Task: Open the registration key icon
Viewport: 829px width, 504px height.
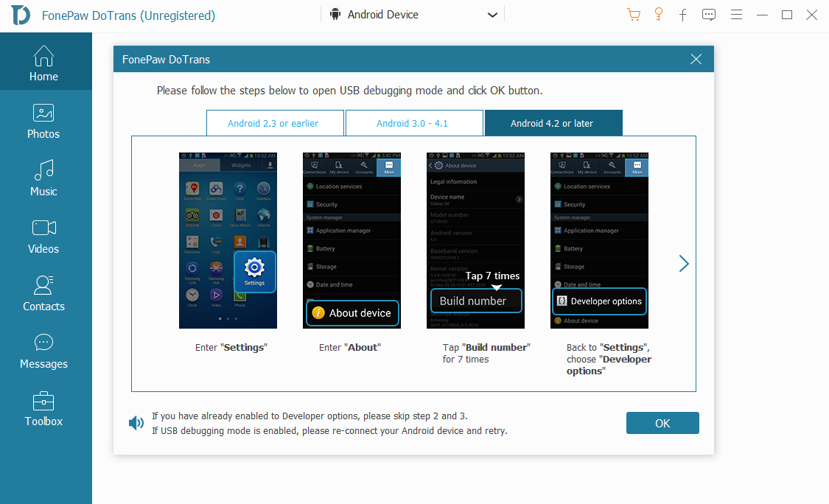Action: (x=658, y=14)
